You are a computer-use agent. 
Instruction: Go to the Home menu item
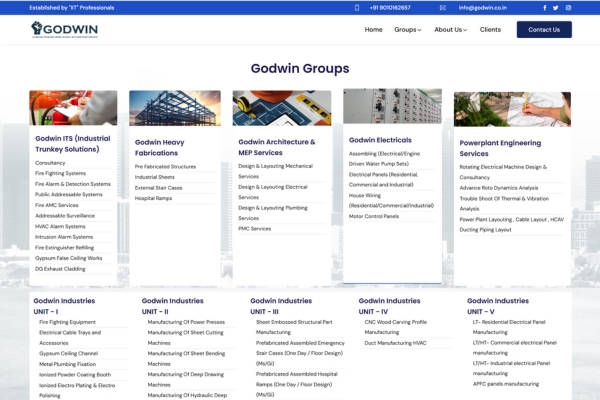(x=373, y=30)
